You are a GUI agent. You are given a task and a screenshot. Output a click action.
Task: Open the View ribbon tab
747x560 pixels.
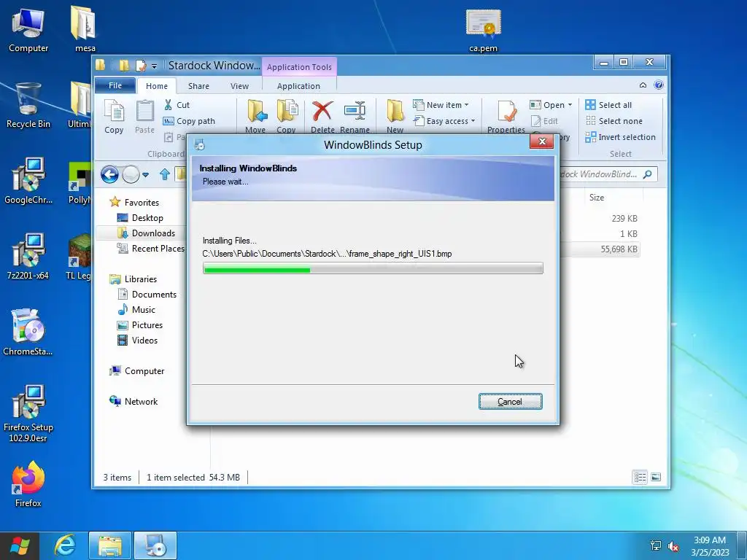tap(239, 86)
